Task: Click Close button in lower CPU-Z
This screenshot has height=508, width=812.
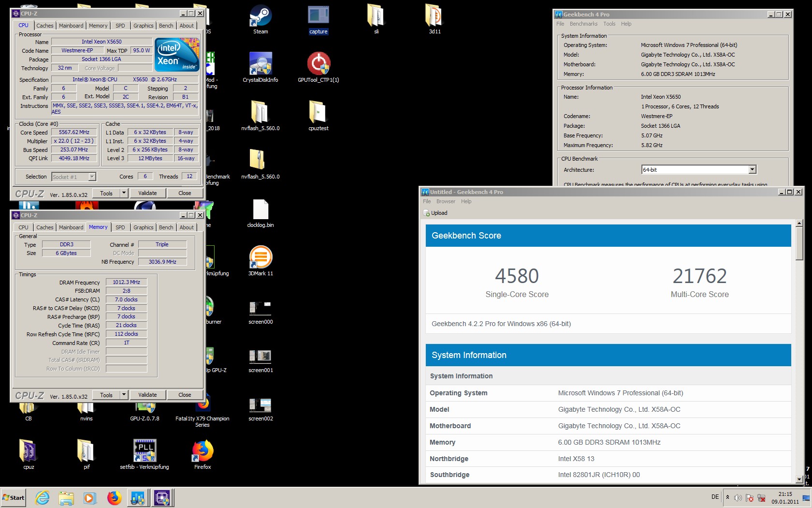Action: (185, 395)
